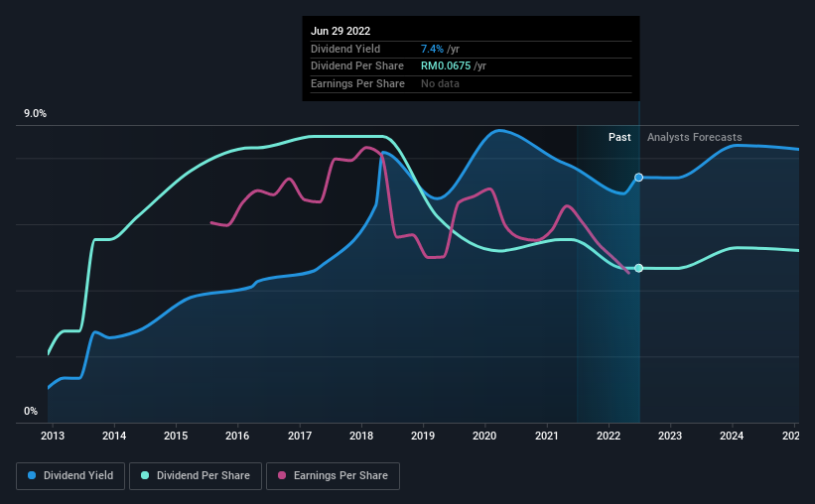
Task: Select the 2016 label on the time axis
Action: click(237, 436)
